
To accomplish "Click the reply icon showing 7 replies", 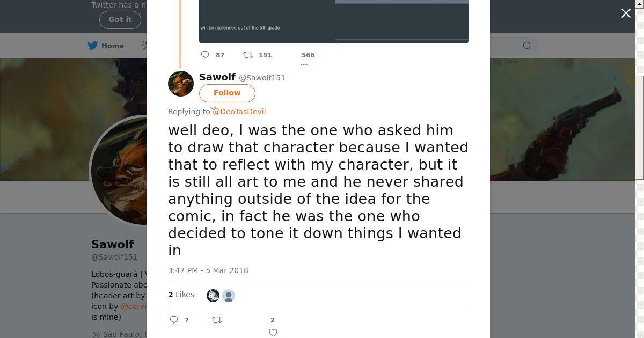I will tap(174, 320).
